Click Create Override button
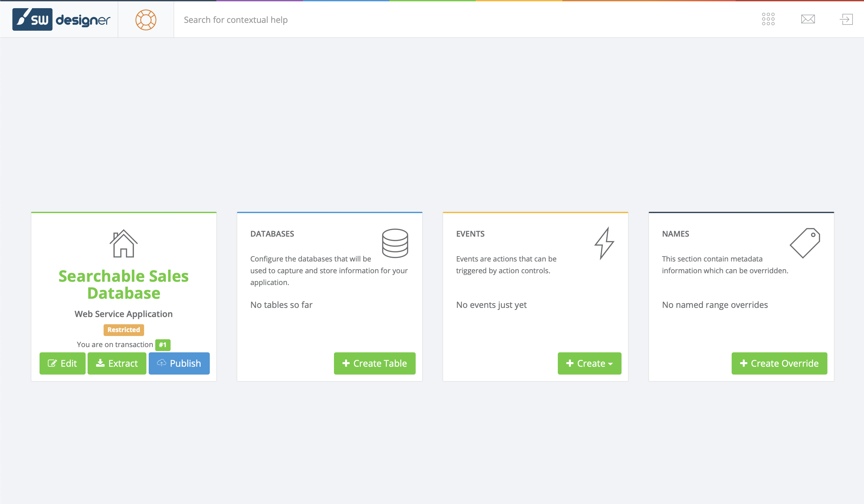This screenshot has width=864, height=504. (779, 363)
